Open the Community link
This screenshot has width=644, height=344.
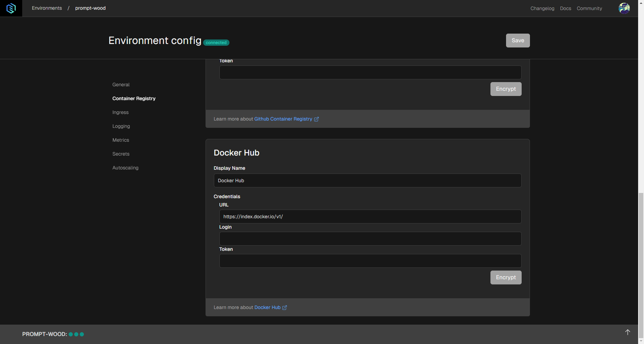pos(589,8)
